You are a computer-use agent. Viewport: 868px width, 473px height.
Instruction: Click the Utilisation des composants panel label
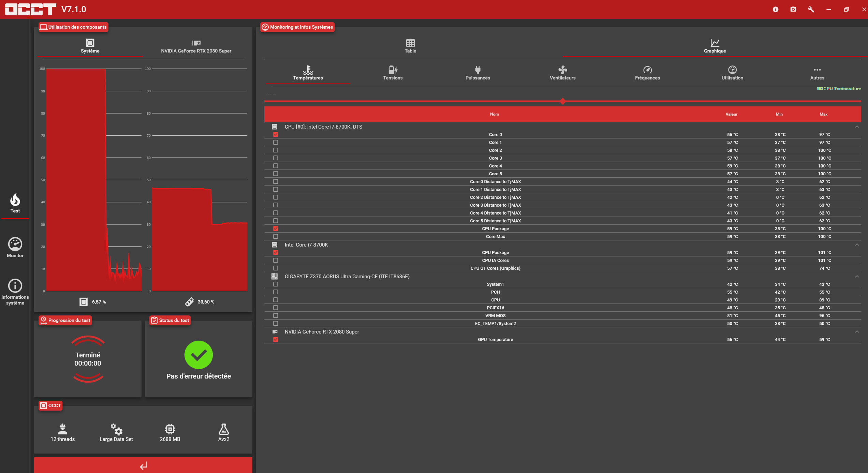(73, 27)
